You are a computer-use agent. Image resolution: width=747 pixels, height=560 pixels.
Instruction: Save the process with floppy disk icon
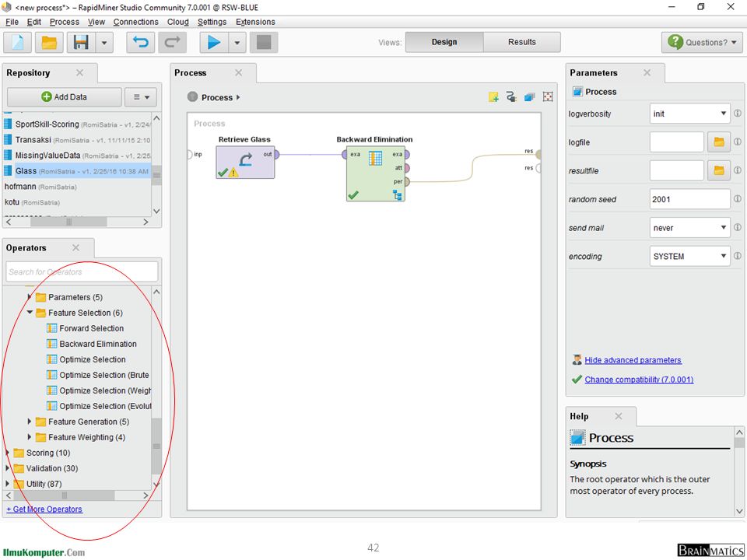click(x=81, y=42)
